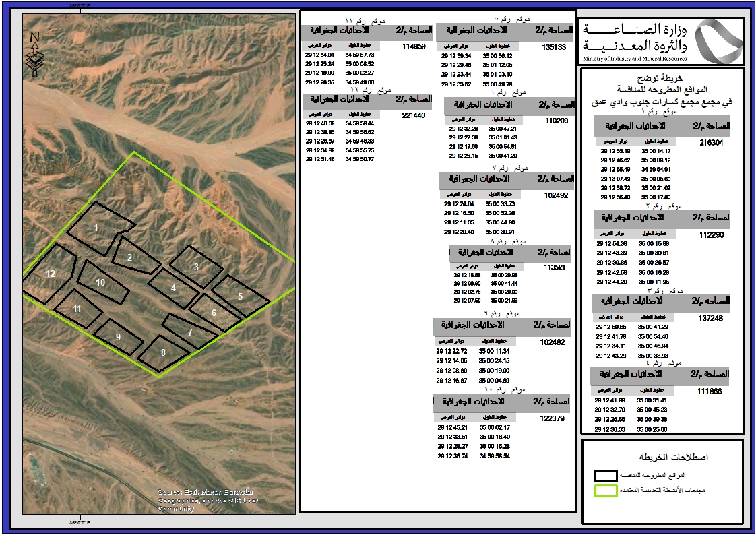Click the area value 221440 for site 12
The image size is (756, 535).
[x=412, y=115]
